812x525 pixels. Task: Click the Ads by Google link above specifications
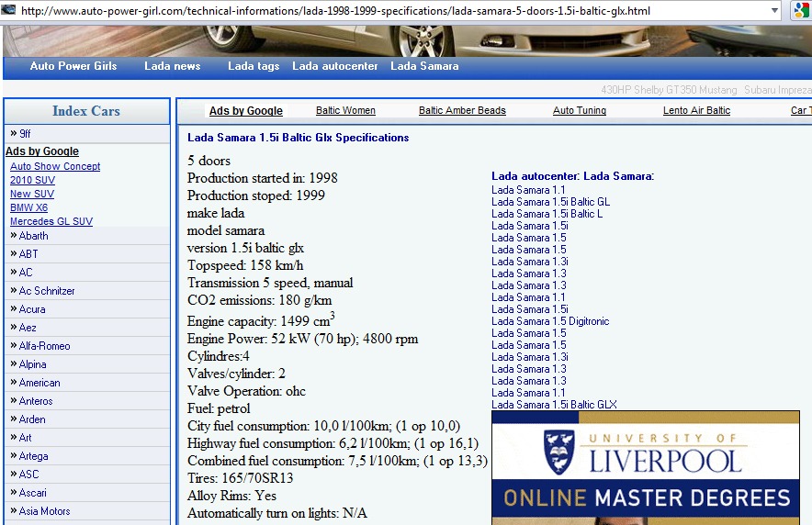(246, 111)
